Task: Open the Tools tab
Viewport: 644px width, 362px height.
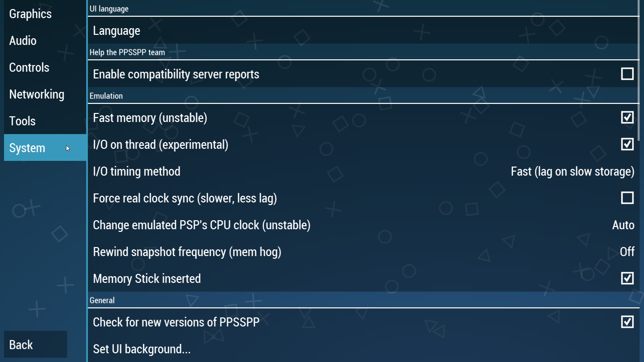Action: coord(45,121)
